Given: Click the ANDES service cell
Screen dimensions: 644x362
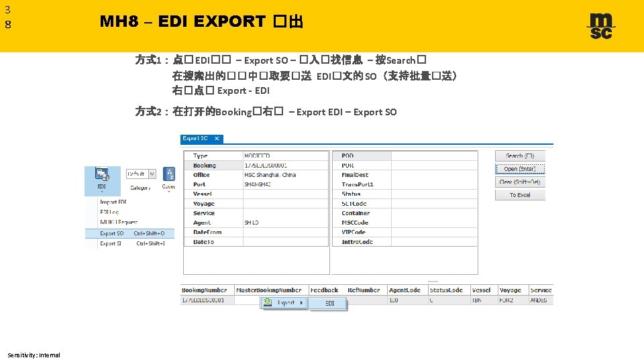Looking at the screenshot, I should 541,300.
